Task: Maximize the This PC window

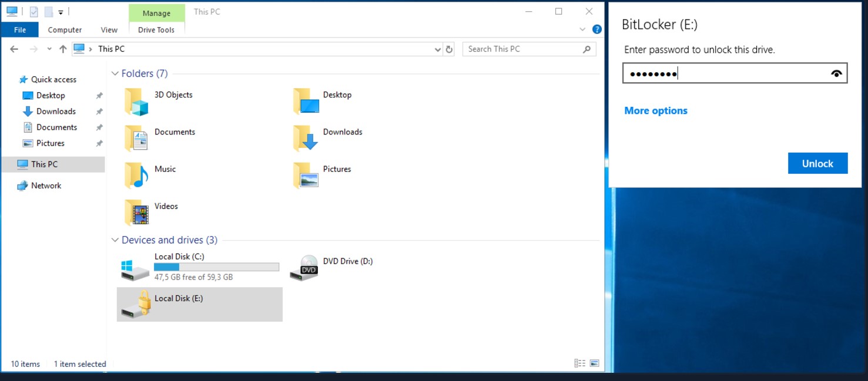Action: [559, 11]
